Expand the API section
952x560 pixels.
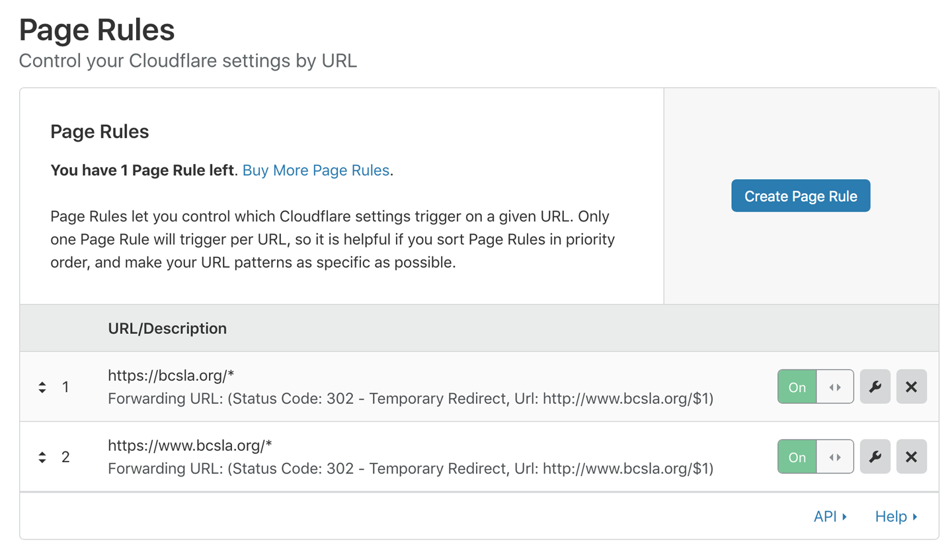coord(830,516)
